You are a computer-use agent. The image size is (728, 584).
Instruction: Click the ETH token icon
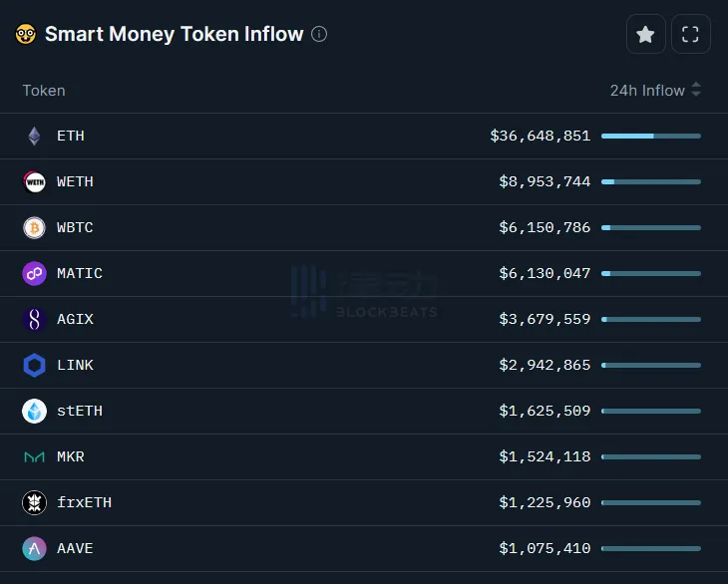[x=35, y=137]
